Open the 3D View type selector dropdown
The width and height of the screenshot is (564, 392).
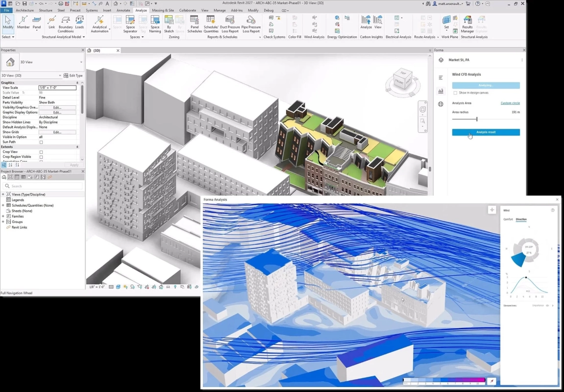click(x=81, y=62)
